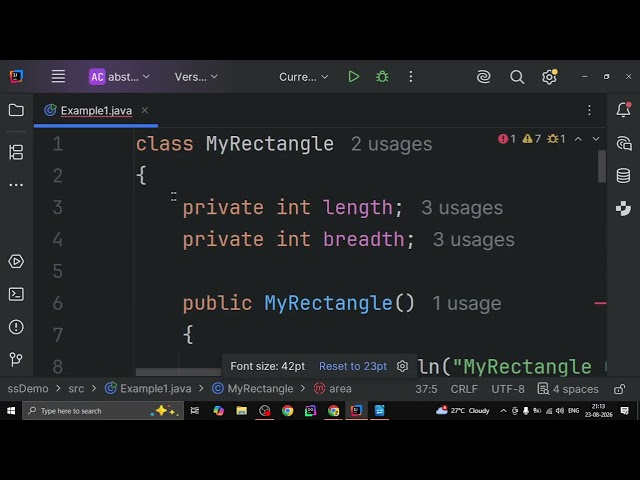This screenshot has height=480, width=640.
Task: Run the current file with green play button
Action: coord(353,76)
